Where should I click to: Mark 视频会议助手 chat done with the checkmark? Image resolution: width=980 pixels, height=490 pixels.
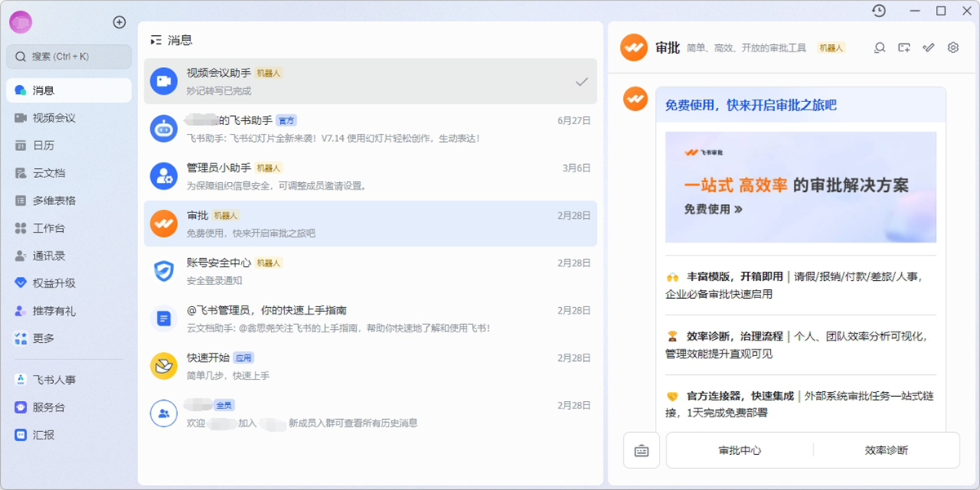(581, 82)
